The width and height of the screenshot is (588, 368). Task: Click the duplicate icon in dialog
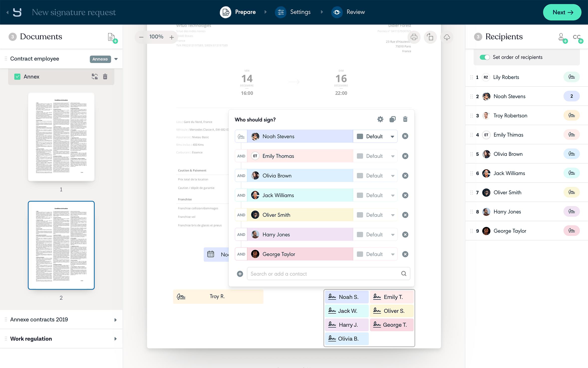coord(392,119)
